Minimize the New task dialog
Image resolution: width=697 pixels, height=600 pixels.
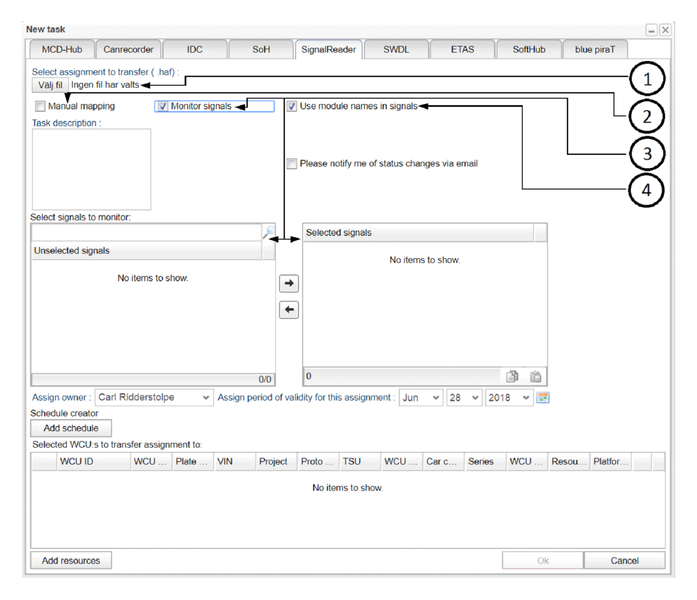point(651,30)
